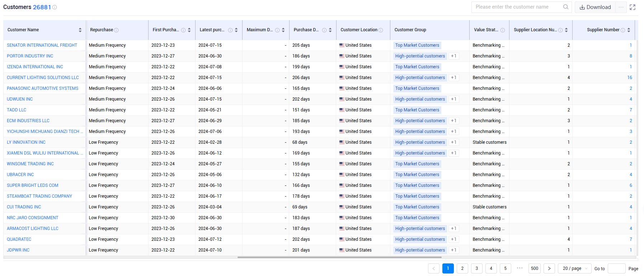
Task: Open NRC JARO CONSIGNMENT customer link
Action: tap(32, 218)
